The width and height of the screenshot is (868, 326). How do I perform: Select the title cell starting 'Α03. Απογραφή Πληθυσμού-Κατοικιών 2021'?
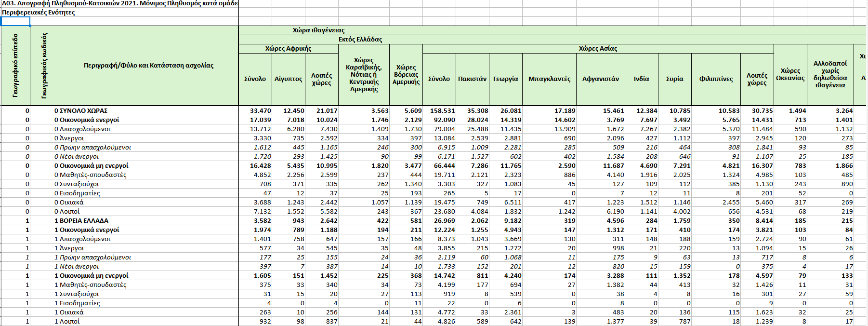[x=119, y=3]
